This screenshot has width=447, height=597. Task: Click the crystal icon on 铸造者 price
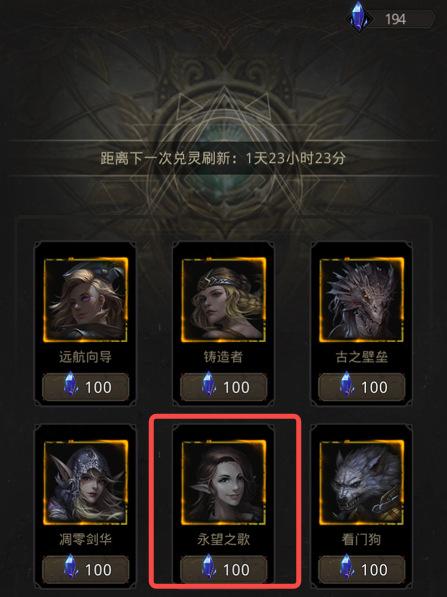tap(209, 384)
